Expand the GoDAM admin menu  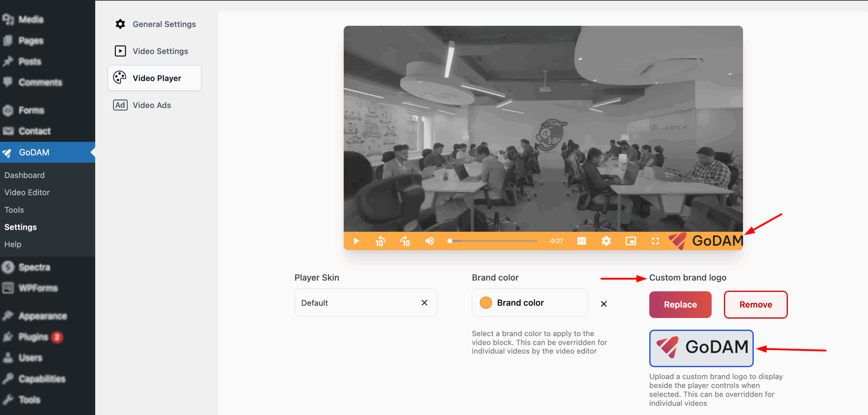[34, 152]
